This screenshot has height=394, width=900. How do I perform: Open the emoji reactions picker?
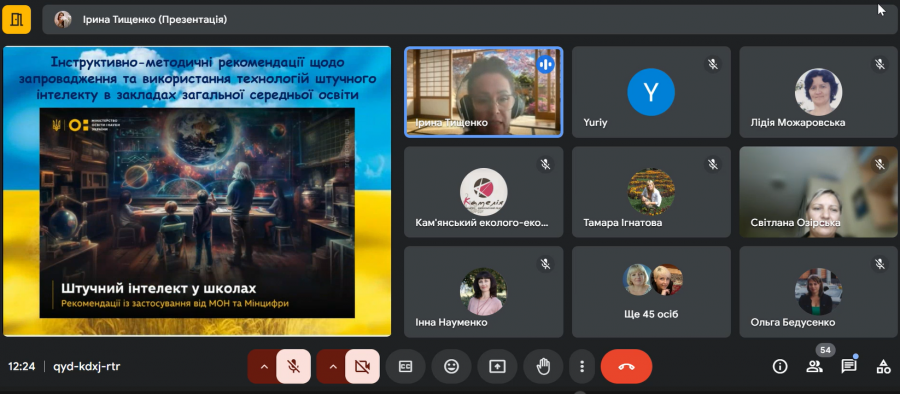coord(452,366)
